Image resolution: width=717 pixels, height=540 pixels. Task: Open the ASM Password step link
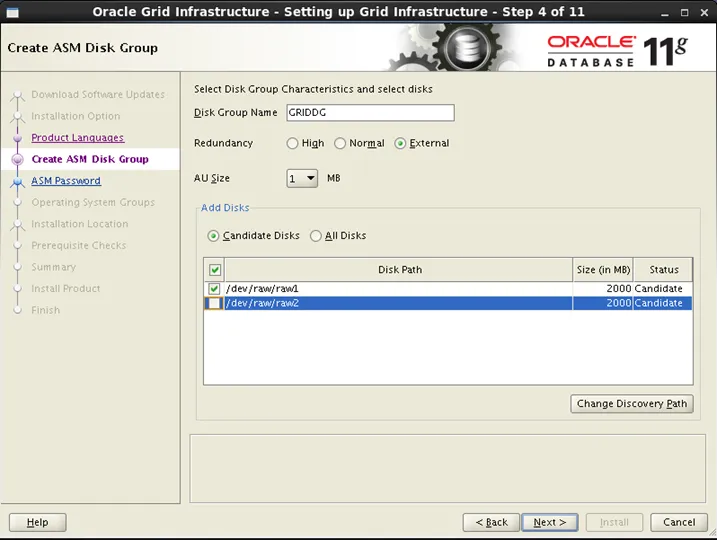[x=66, y=181]
